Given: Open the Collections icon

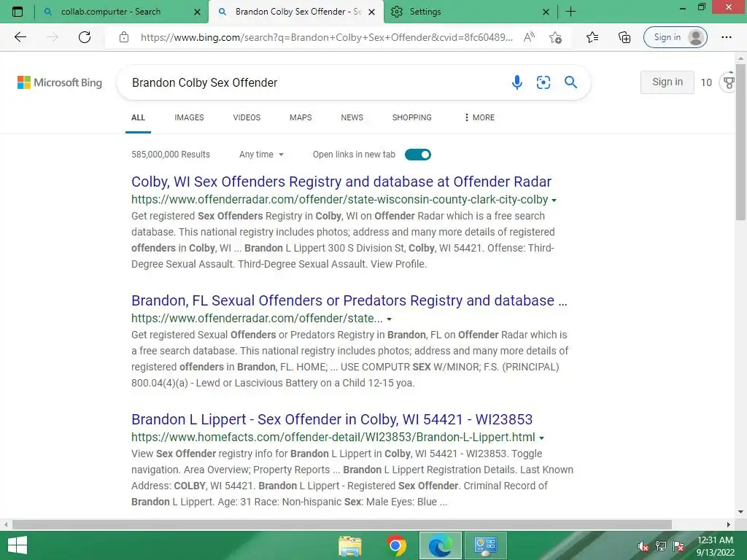Looking at the screenshot, I should (x=624, y=37).
